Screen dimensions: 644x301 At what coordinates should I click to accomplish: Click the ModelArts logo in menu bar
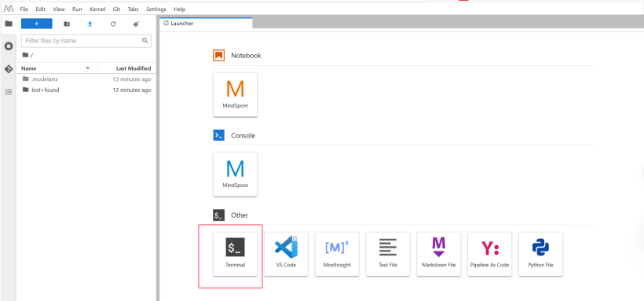click(8, 9)
